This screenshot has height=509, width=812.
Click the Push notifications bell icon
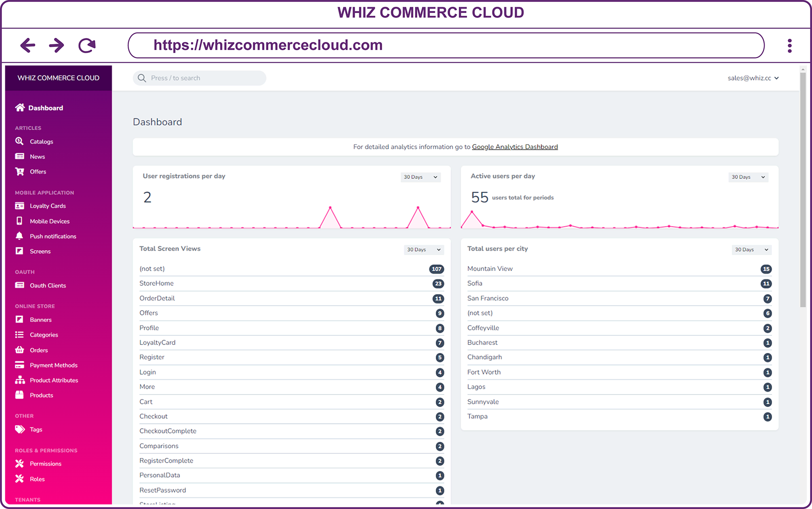tap(19, 236)
